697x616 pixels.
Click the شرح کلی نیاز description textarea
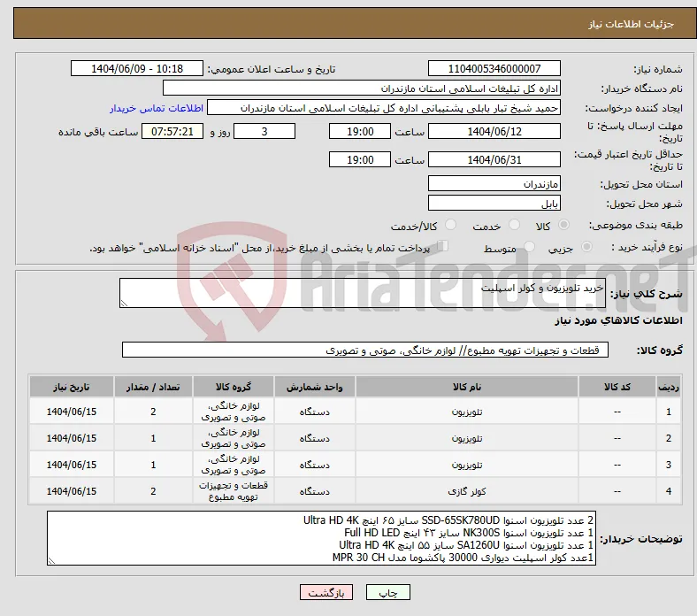point(363,293)
